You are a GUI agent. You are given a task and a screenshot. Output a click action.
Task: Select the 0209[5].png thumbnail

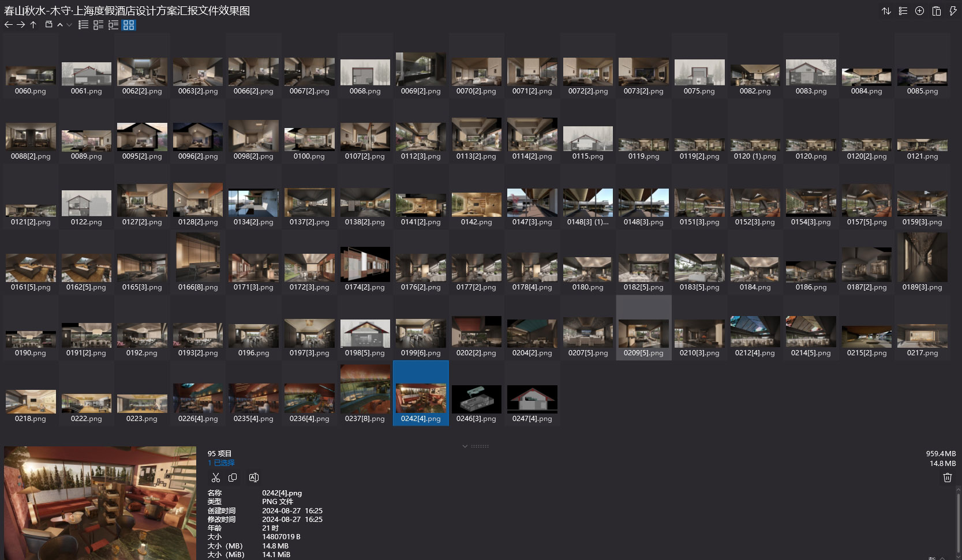point(643,335)
